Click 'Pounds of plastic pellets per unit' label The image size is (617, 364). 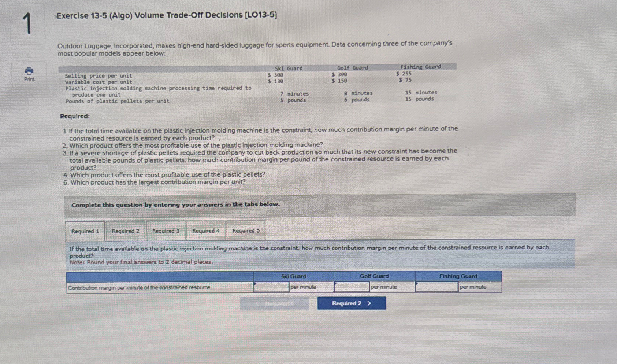pyautogui.click(x=118, y=101)
